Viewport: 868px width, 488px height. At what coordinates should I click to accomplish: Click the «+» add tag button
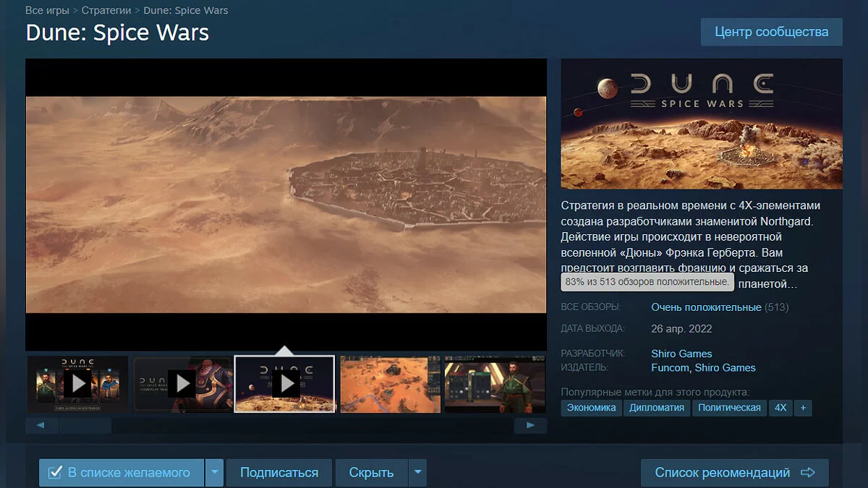[x=803, y=408]
